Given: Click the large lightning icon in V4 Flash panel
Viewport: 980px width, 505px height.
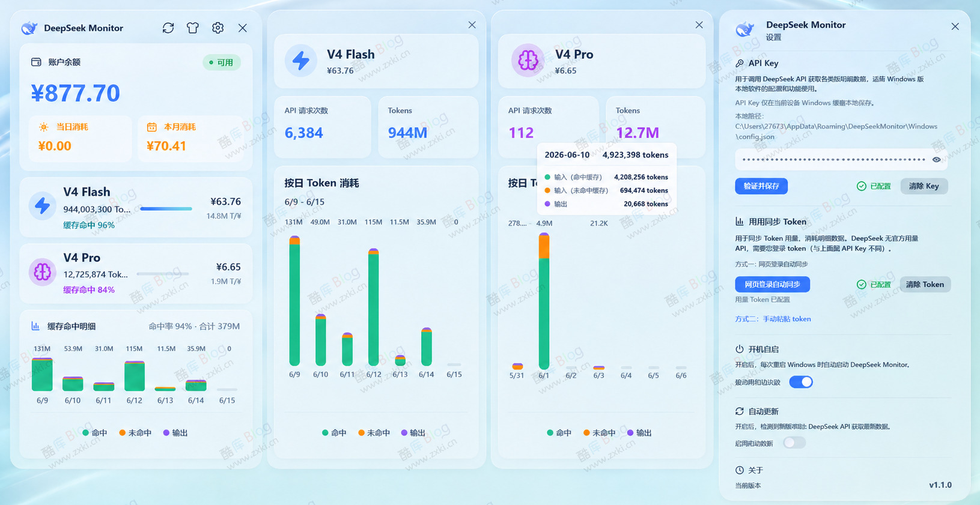Looking at the screenshot, I should [x=301, y=61].
